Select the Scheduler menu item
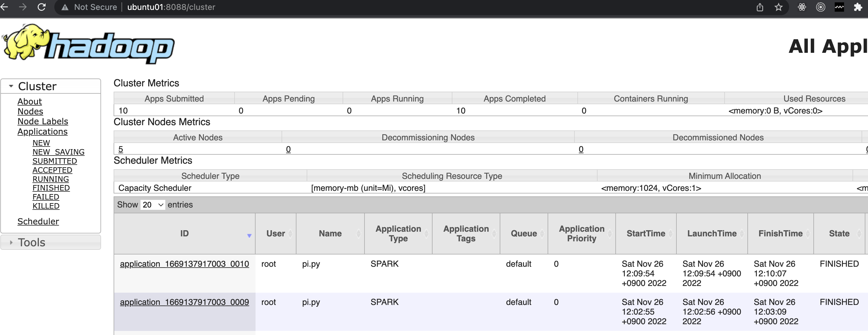868x335 pixels. (x=38, y=221)
